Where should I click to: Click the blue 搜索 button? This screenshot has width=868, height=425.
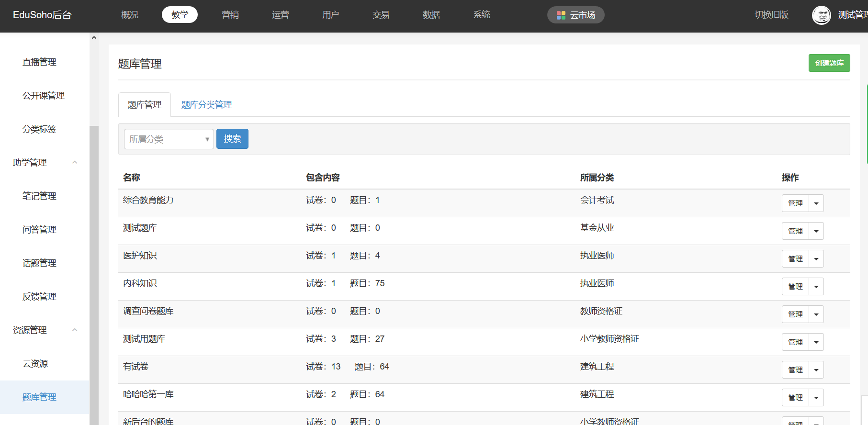point(232,139)
